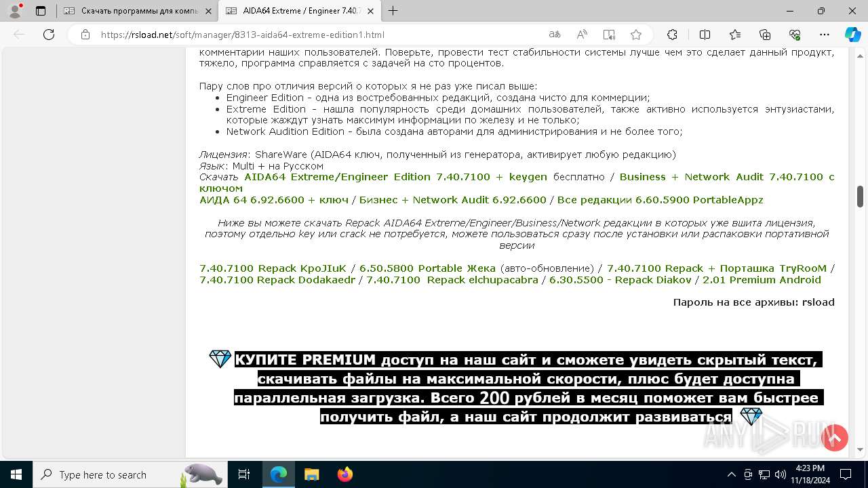Download 6.30.5500 - Repack Diakov
This screenshot has height=488, width=868.
click(620, 280)
